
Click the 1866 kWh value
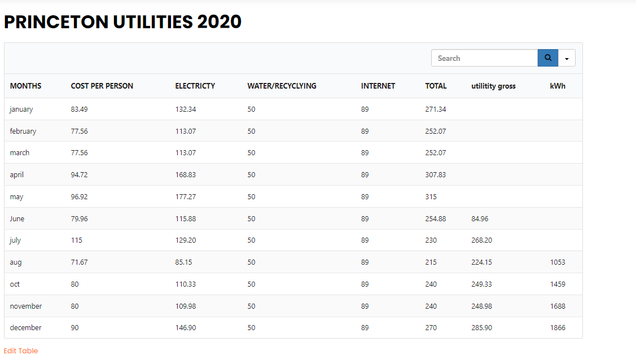pos(558,328)
